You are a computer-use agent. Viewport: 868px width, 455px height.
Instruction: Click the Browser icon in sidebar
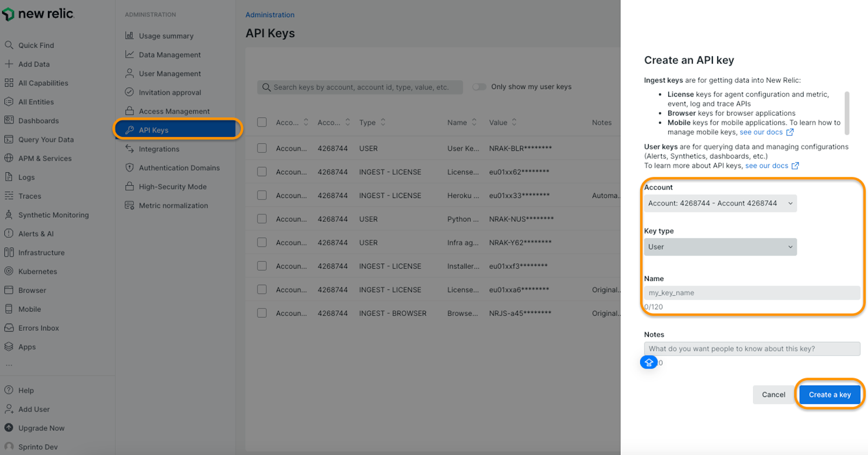point(9,290)
